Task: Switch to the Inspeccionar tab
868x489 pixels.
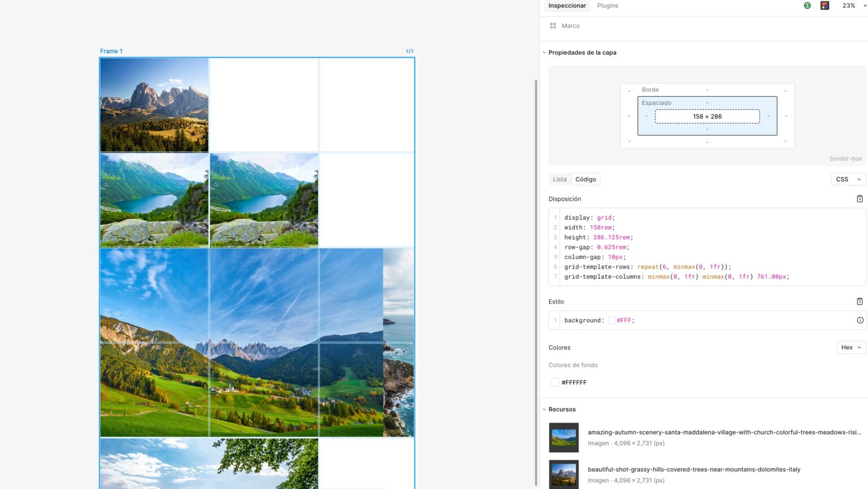Action: coord(567,5)
